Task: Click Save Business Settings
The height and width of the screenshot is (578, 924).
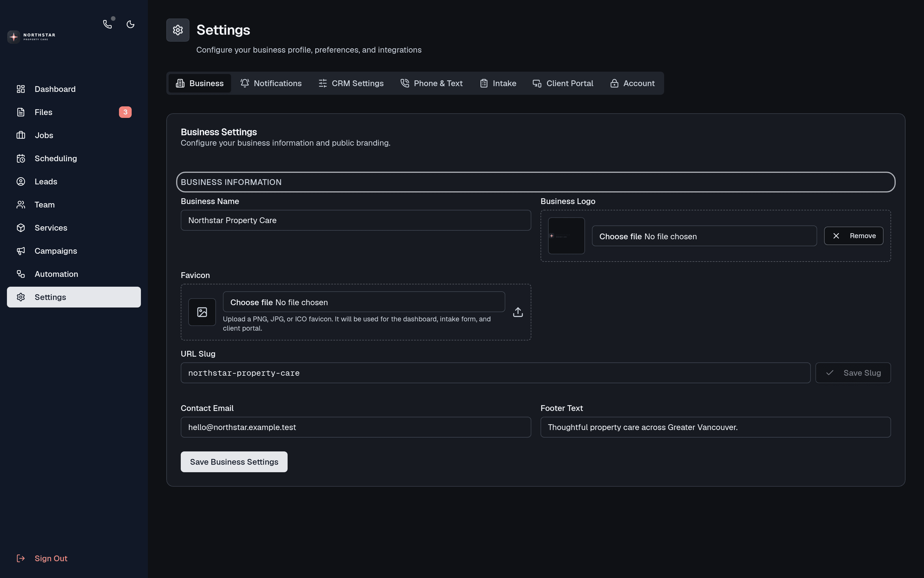Action: coord(234,462)
